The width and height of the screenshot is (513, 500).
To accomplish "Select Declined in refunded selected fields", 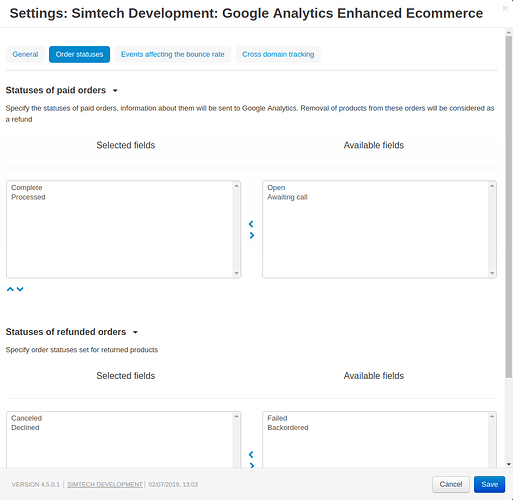I will tap(25, 427).
